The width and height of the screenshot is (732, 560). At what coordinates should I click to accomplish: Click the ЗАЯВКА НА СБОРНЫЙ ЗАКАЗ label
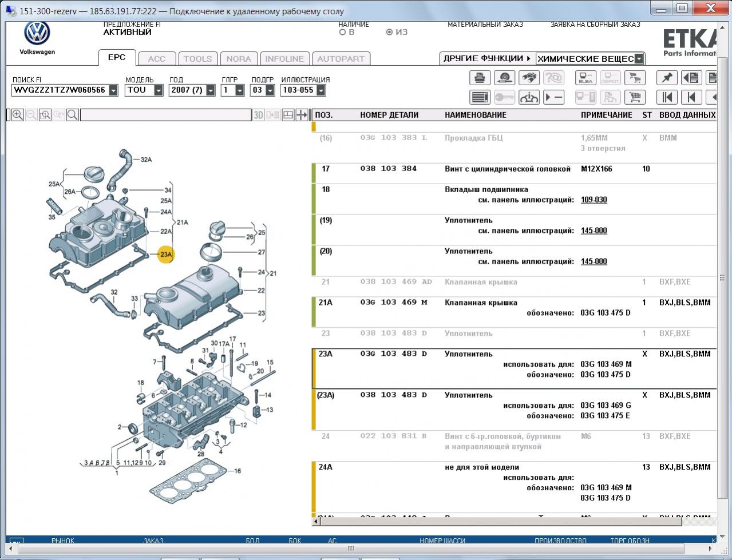pyautogui.click(x=595, y=25)
